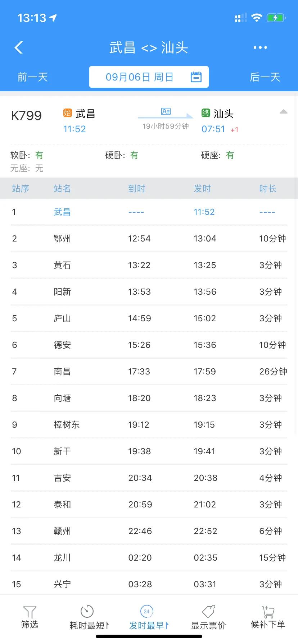298x644 pixels.
Task: Tap the 武昌 <> 汕头 title
Action: [149, 47]
